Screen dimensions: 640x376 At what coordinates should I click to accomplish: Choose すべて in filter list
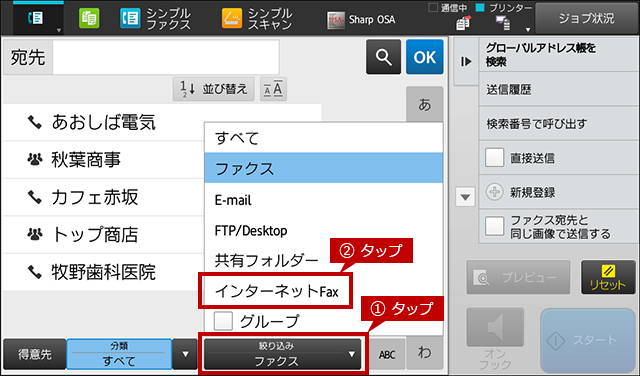(x=324, y=138)
